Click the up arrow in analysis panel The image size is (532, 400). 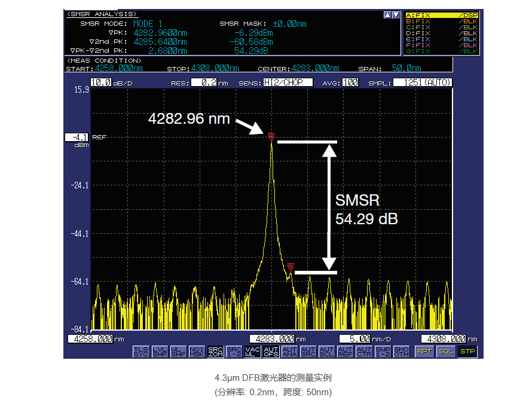click(x=387, y=15)
